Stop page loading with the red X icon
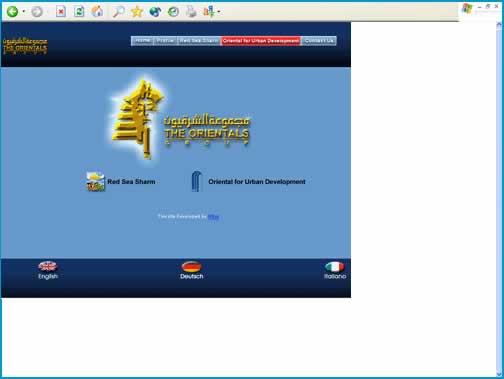This screenshot has height=379, width=504. pos(61,12)
